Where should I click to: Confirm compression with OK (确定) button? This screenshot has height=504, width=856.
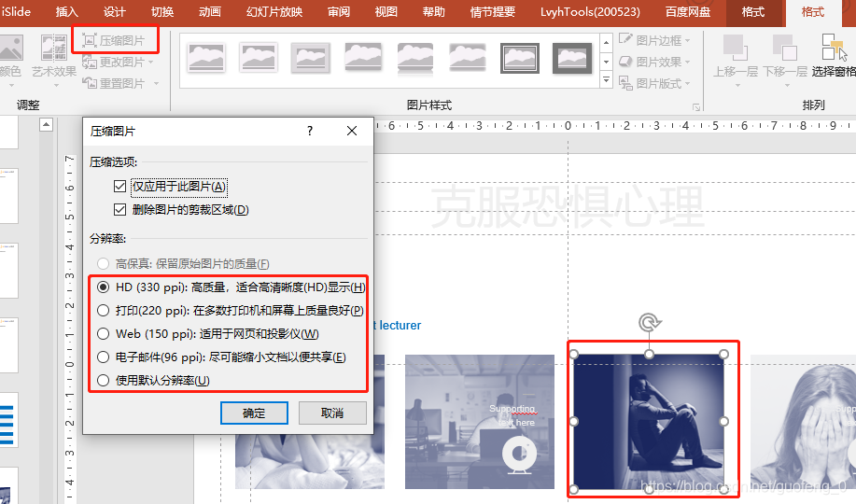click(x=254, y=413)
